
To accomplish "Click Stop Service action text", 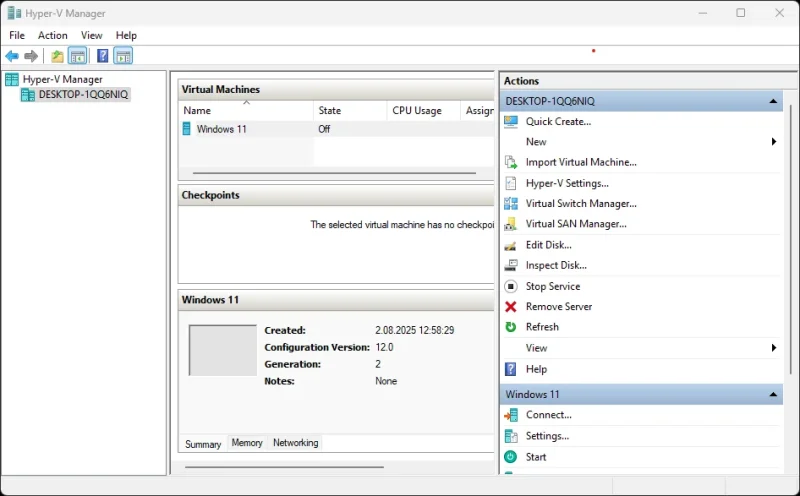I will [x=553, y=286].
